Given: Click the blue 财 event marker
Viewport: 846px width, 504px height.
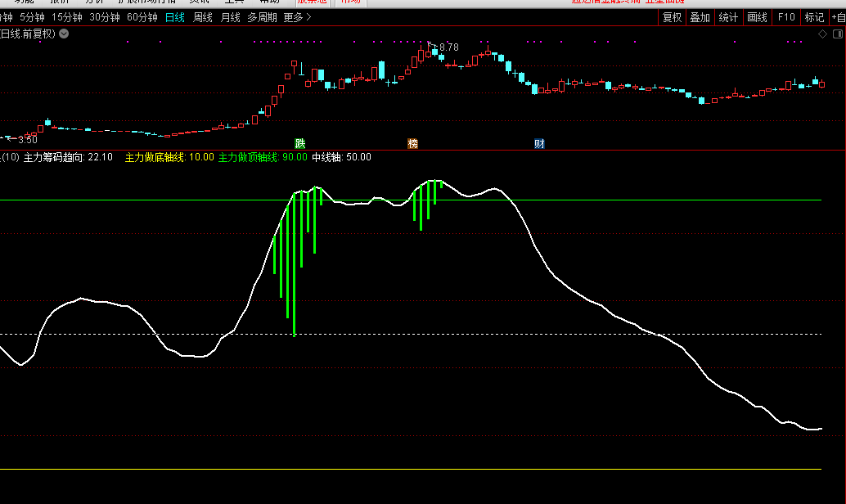Looking at the screenshot, I should point(539,143).
